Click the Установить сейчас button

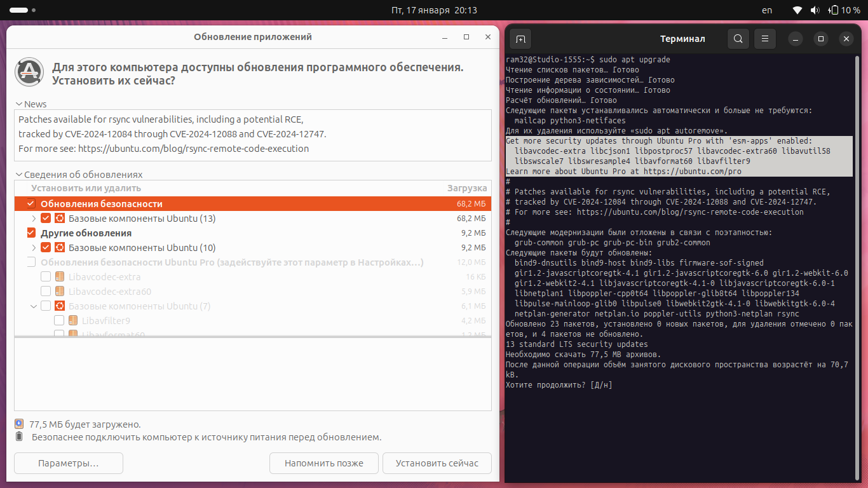(437, 463)
